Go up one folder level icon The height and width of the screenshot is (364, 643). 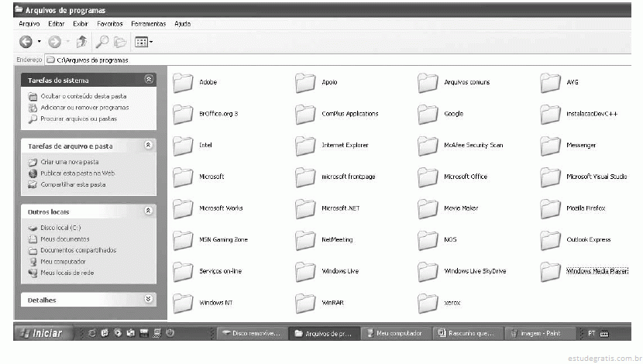point(81,41)
